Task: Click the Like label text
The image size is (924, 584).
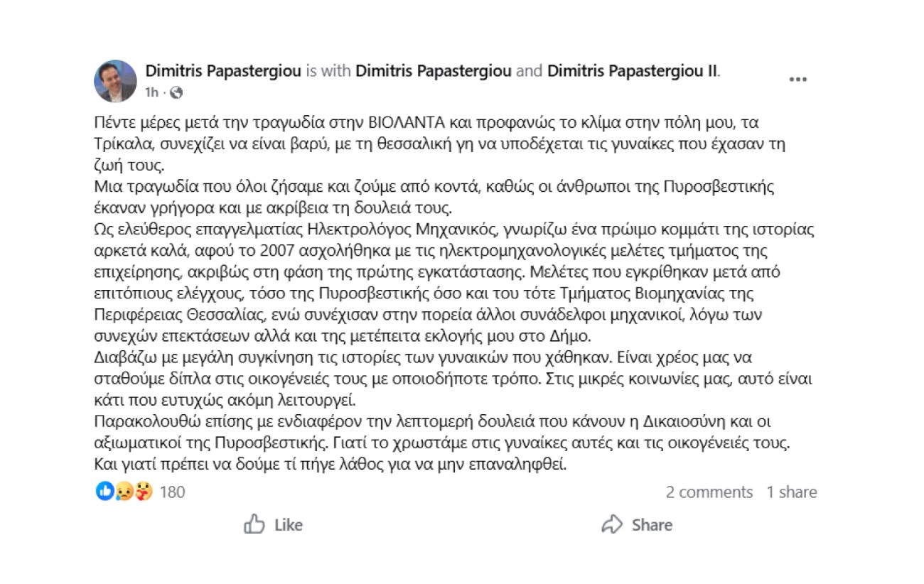Action: click(x=288, y=525)
